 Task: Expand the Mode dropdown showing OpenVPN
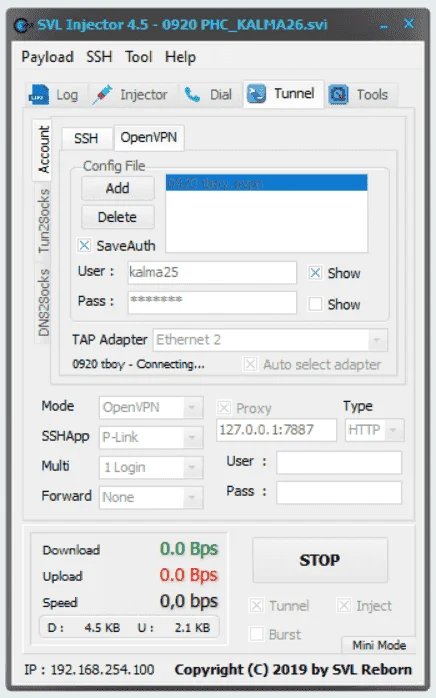[x=192, y=407]
